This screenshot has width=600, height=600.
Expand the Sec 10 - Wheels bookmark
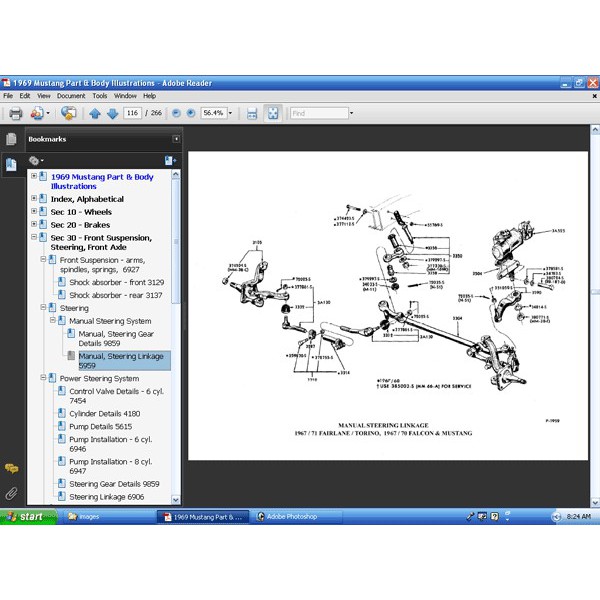tap(34, 211)
